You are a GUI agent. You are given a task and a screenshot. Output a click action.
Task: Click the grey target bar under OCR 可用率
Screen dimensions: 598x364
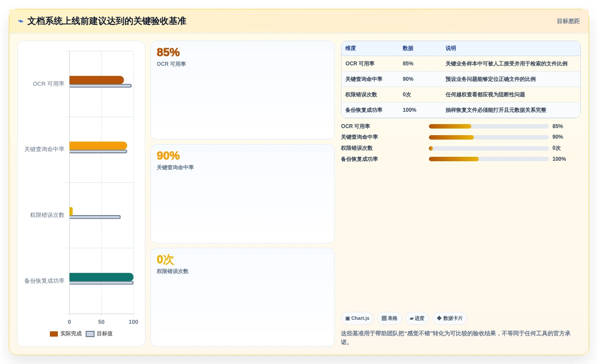(100, 86)
